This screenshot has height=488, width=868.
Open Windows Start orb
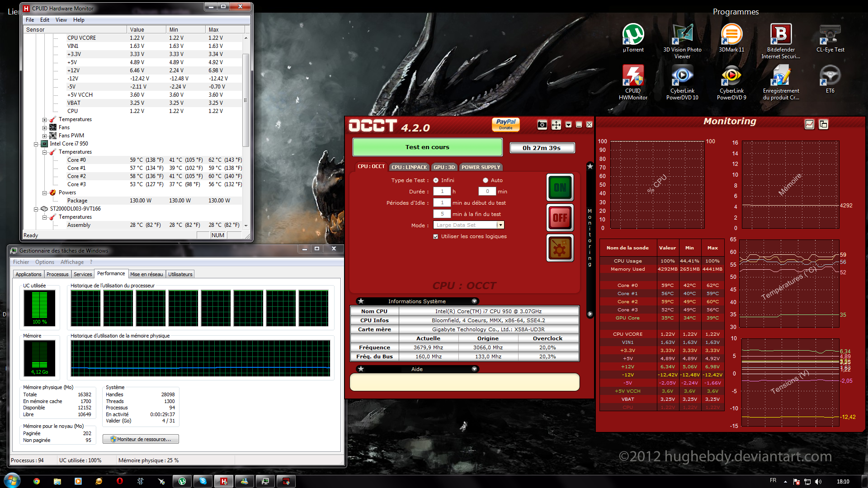[12, 481]
